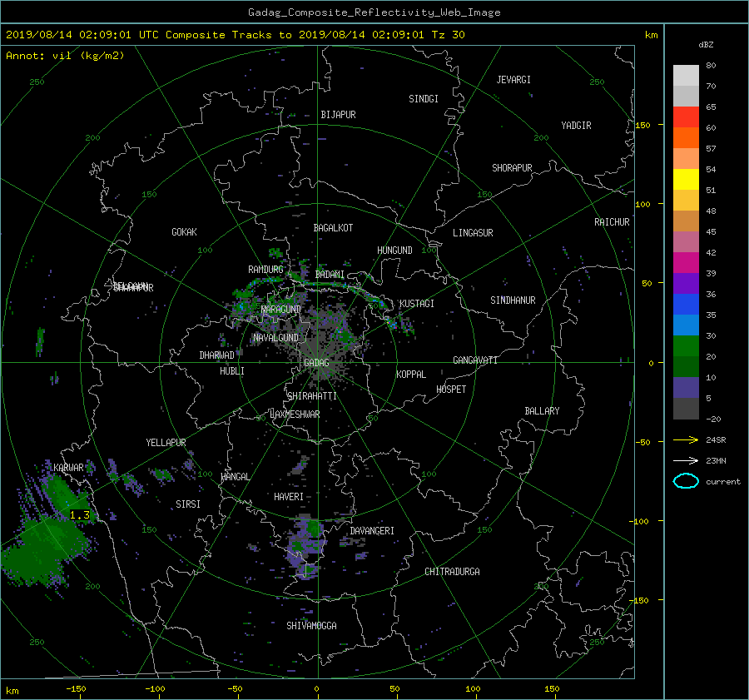Click the GOKAK city label

pos(185,232)
